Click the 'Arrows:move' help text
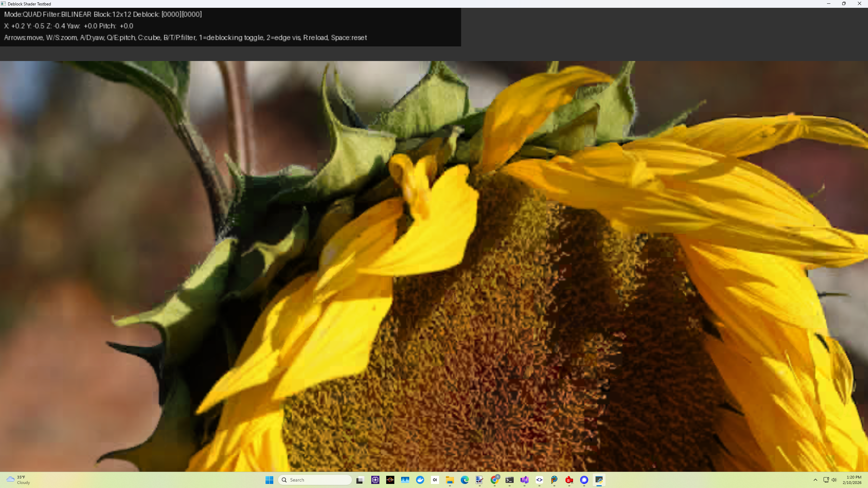 pos(24,38)
